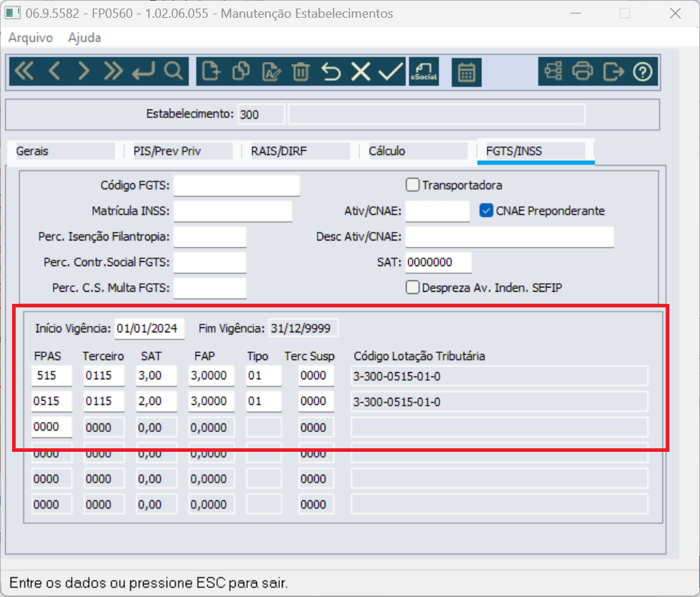
Task: Select the FGTS/INSS tab
Action: coord(536,152)
